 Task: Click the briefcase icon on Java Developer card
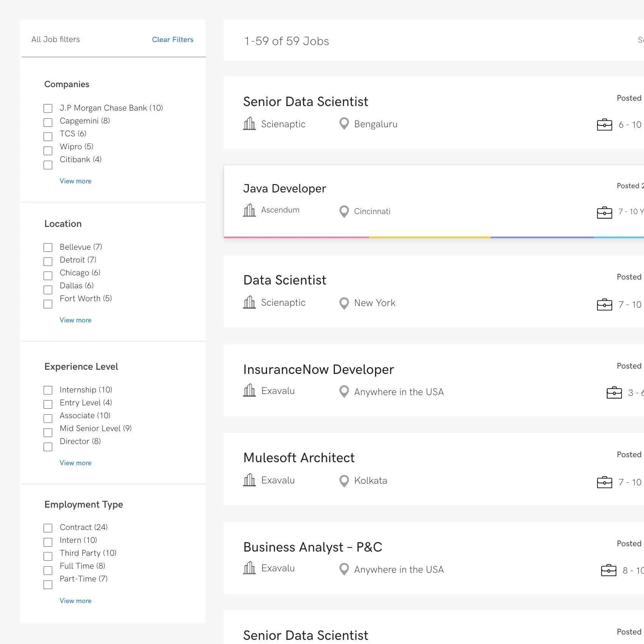click(604, 212)
